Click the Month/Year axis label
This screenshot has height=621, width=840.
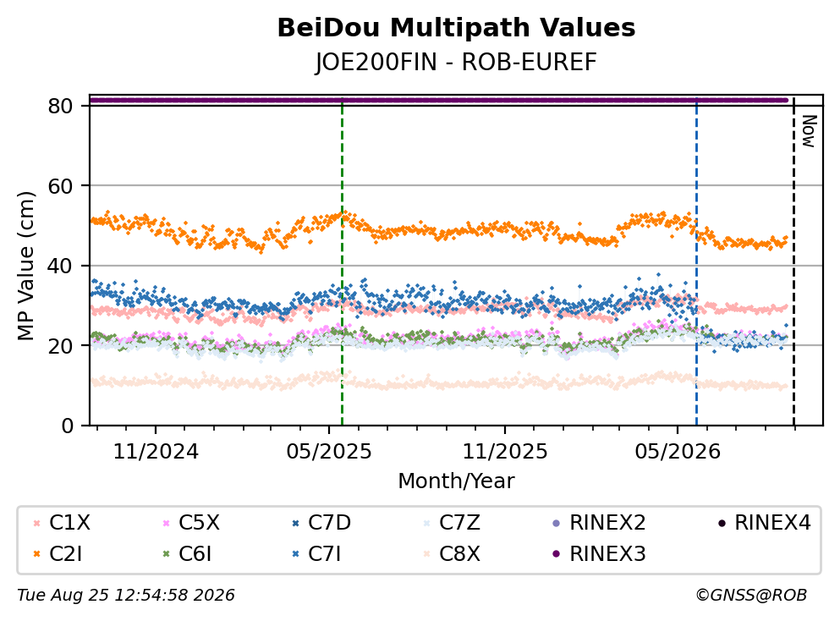click(456, 481)
